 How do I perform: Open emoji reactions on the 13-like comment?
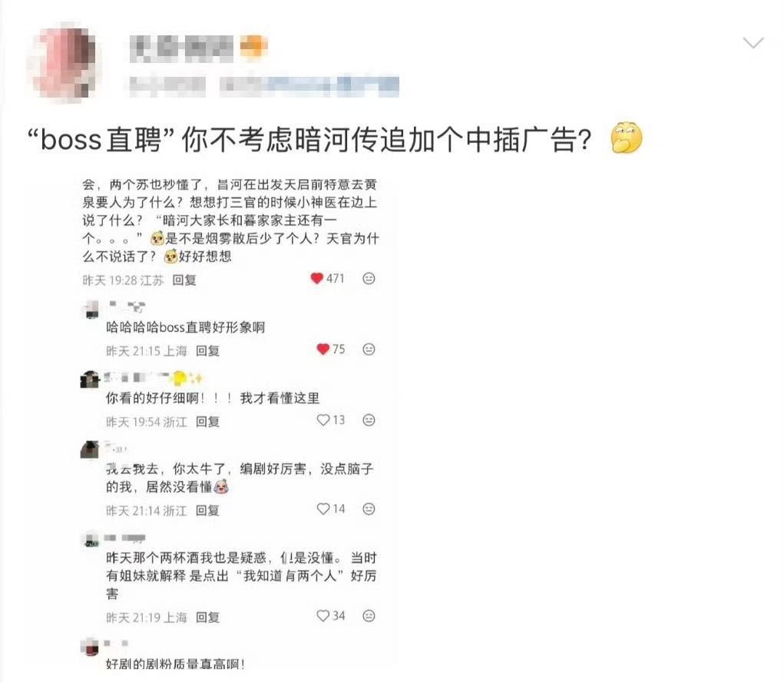pos(369,420)
